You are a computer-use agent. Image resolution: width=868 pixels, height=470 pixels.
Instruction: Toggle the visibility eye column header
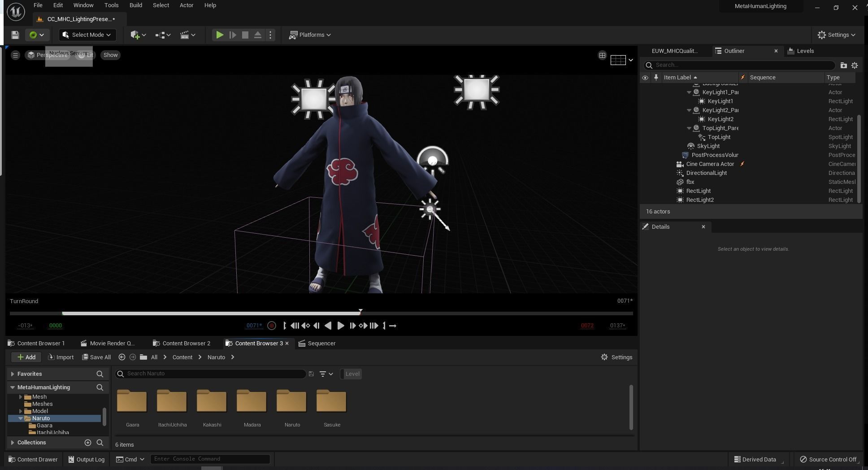coord(645,78)
